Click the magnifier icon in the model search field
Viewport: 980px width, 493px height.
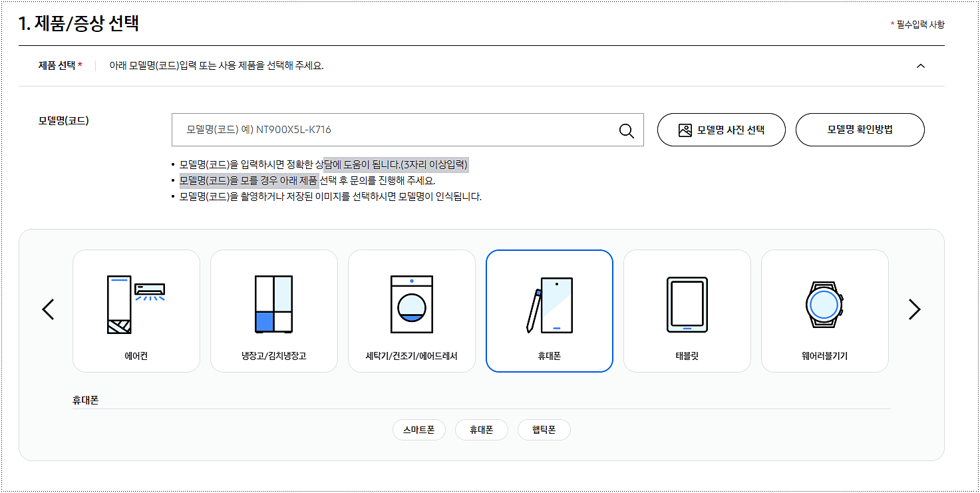(626, 130)
